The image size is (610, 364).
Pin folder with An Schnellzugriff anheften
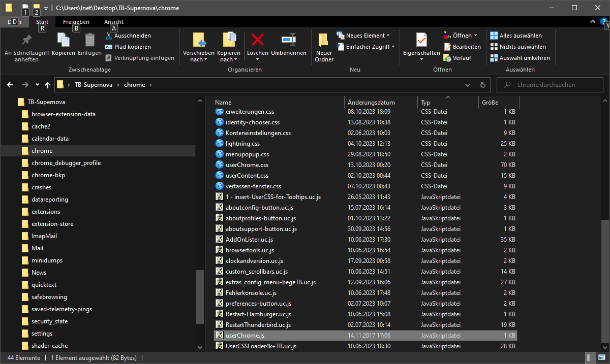coord(26,41)
